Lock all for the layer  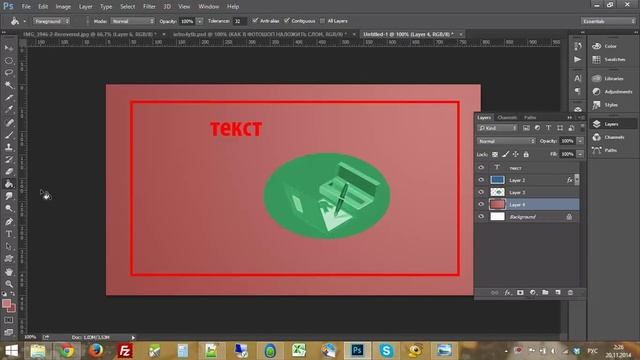526,154
